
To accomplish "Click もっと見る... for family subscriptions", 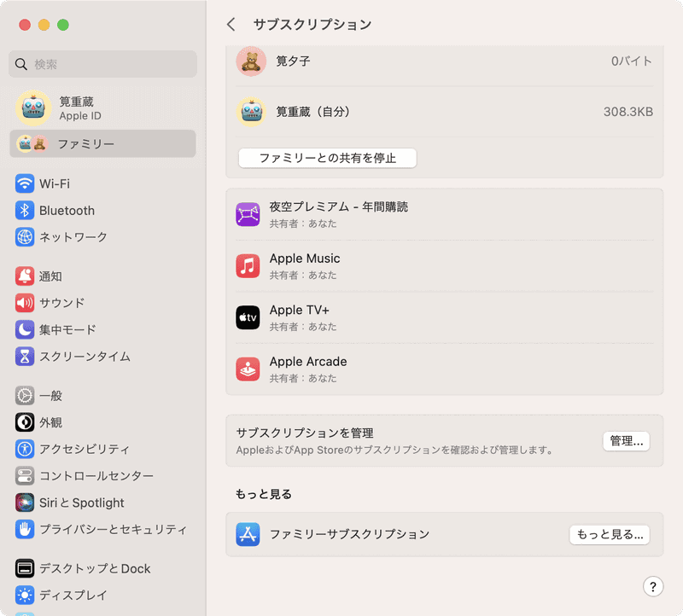I will (x=610, y=535).
